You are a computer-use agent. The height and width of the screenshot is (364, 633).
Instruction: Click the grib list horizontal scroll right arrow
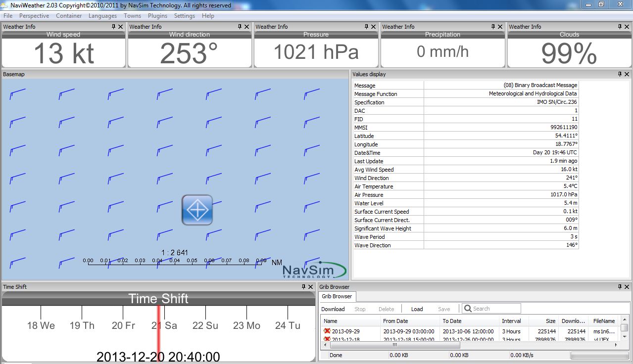[617, 345]
